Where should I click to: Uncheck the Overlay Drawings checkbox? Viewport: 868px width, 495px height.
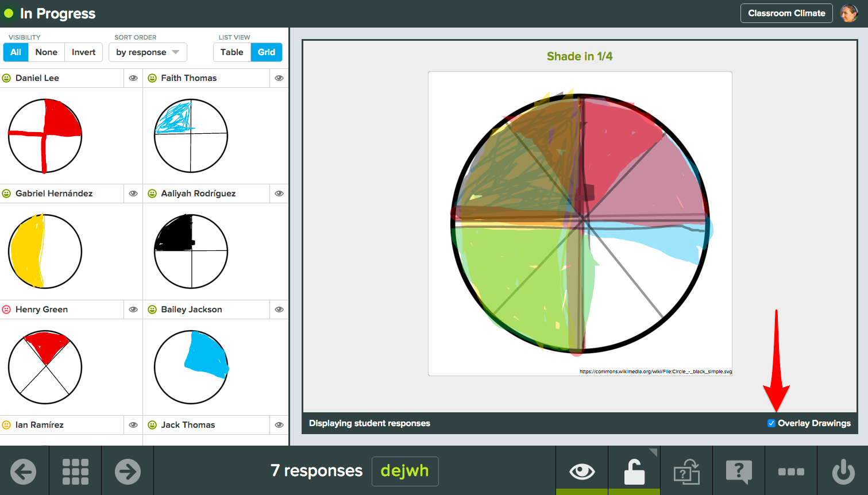point(771,423)
